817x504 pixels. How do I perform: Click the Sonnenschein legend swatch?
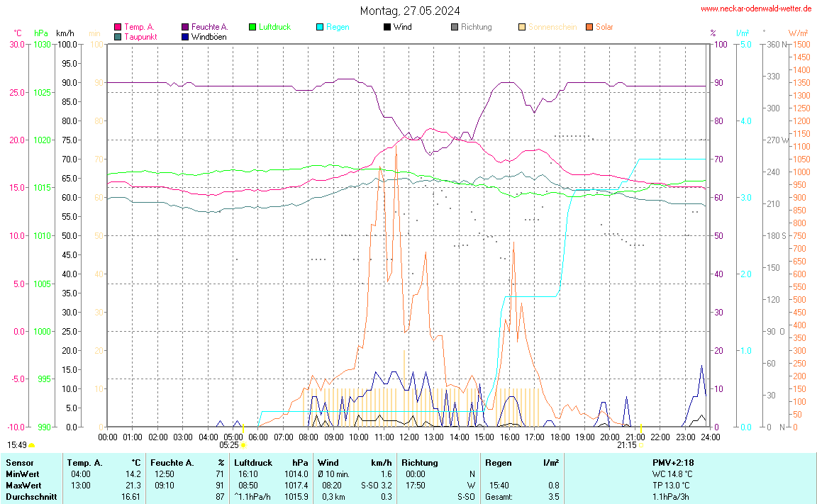point(522,27)
